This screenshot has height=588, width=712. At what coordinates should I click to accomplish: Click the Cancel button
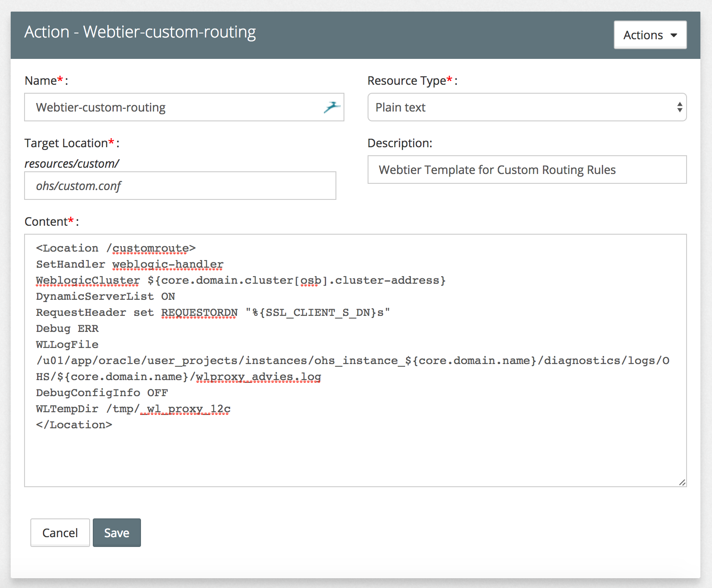click(x=60, y=533)
